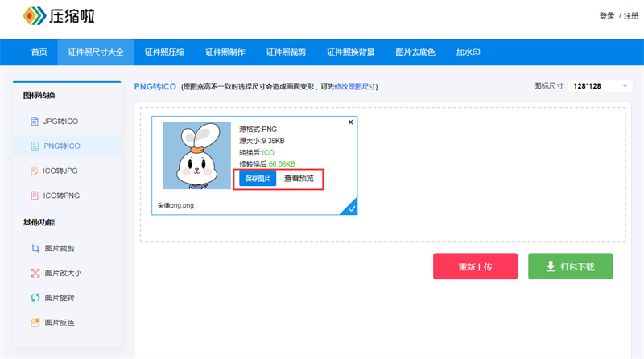The height and width of the screenshot is (359, 644).
Task: Remove the uploaded image with the X
Action: click(350, 122)
